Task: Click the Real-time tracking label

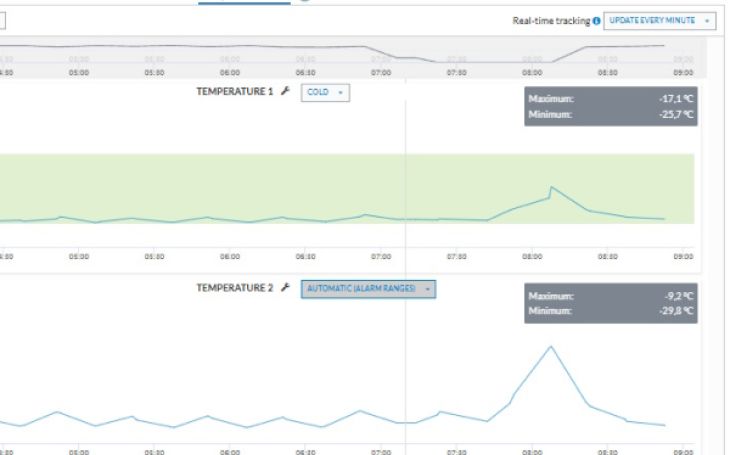Action: tap(551, 21)
